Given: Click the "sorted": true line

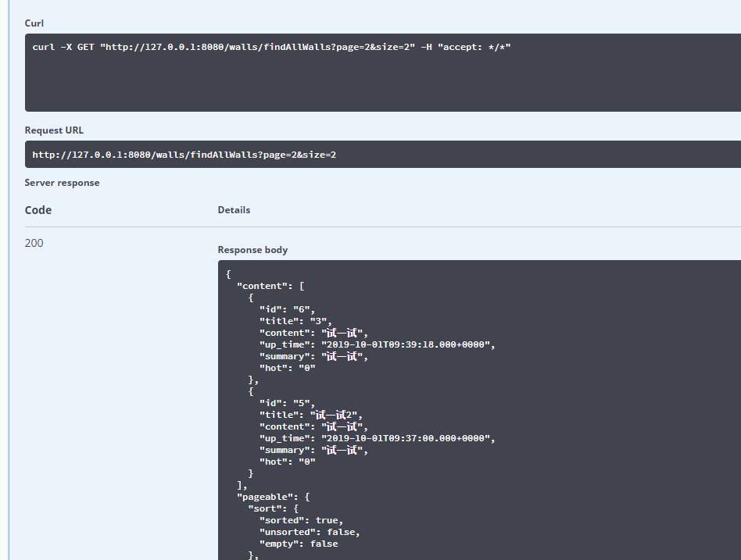Looking at the screenshot, I should tap(301, 520).
